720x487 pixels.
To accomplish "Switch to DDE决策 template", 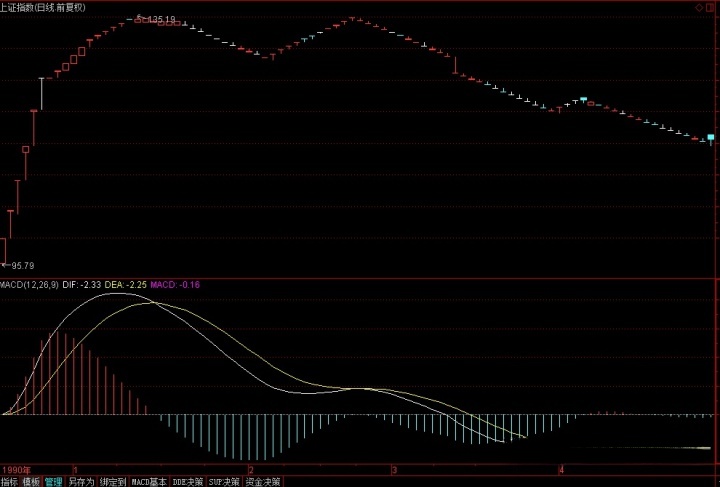I will click(x=188, y=482).
